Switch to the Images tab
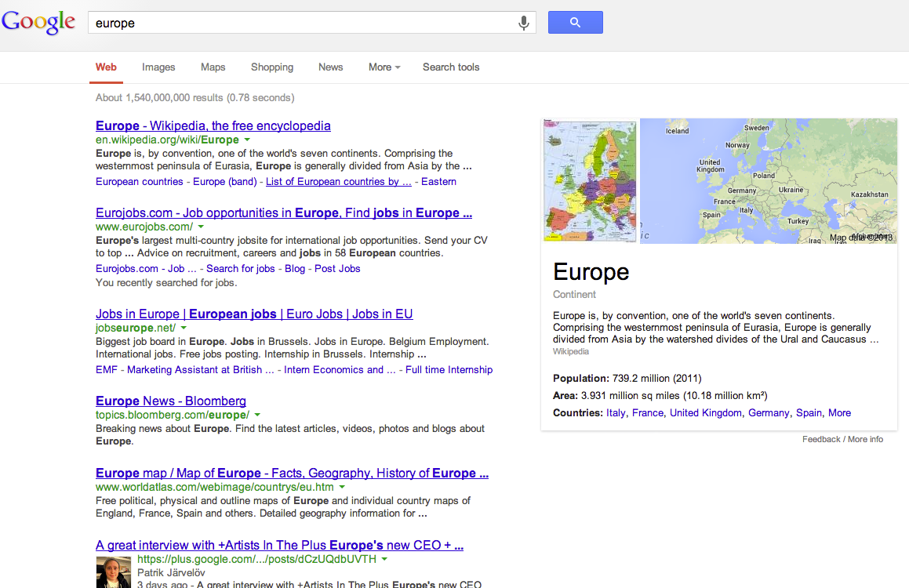The image size is (909, 588). (158, 67)
